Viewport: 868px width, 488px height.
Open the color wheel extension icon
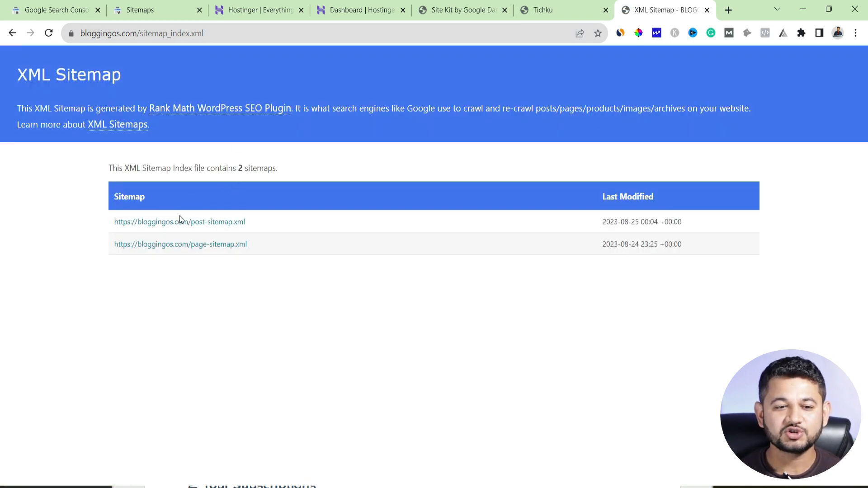point(638,33)
